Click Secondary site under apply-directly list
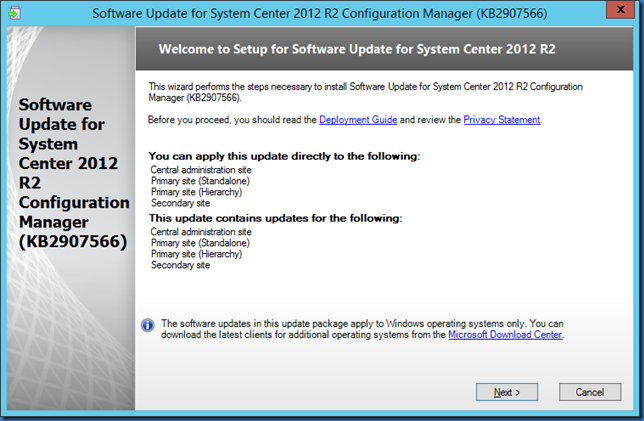 coord(179,203)
